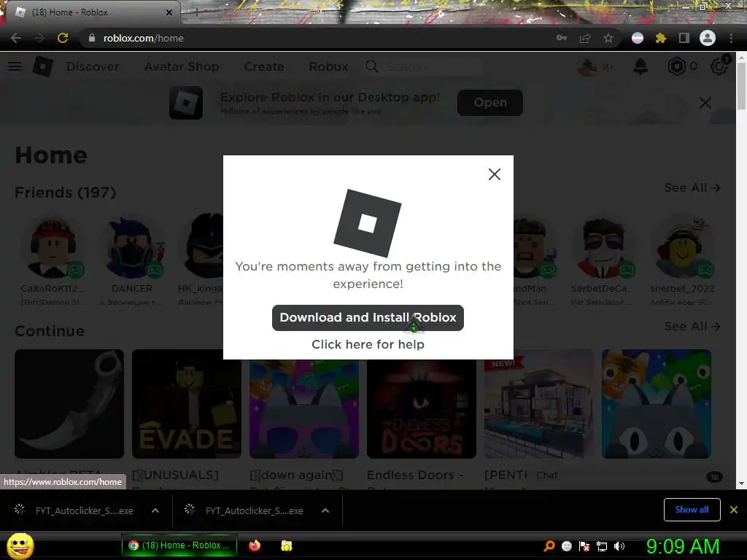Open Robux in navigation bar

(x=328, y=66)
